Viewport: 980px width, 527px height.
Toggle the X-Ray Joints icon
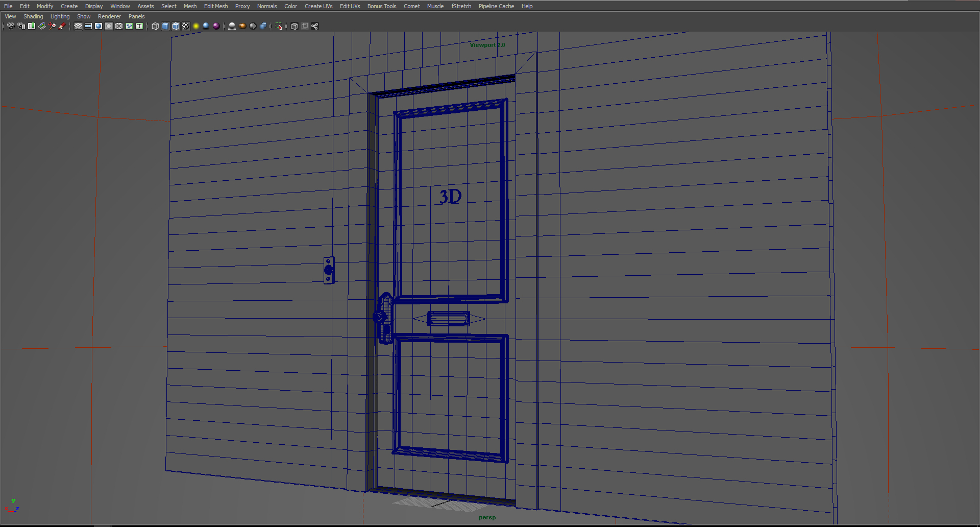pos(314,26)
